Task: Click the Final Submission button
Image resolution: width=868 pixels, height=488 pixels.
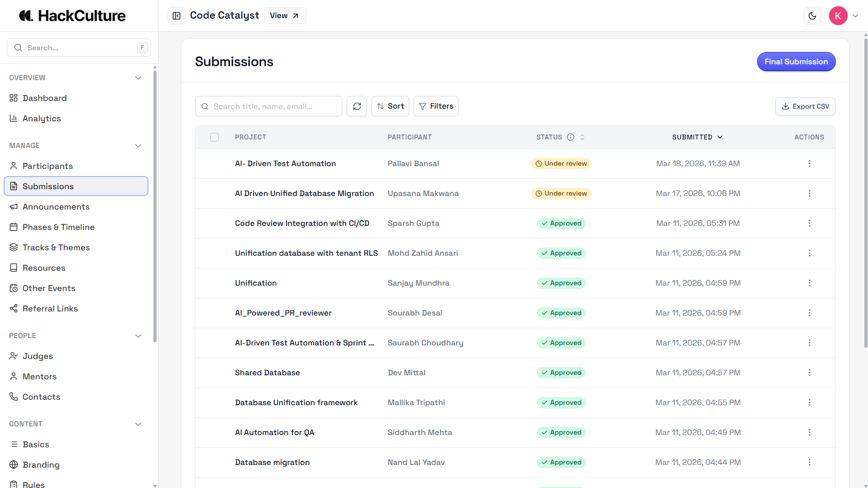Action: tap(796, 62)
